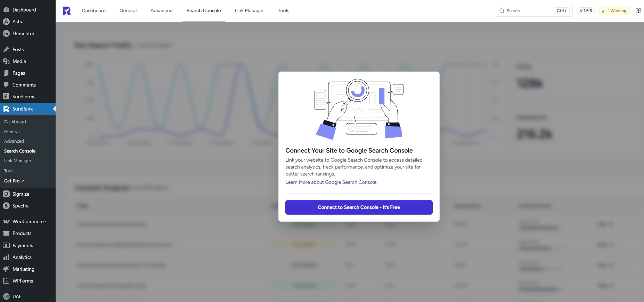This screenshot has width=644, height=302.
Task: Click the WordPress Dashboard gauge icon
Action: (x=6, y=10)
